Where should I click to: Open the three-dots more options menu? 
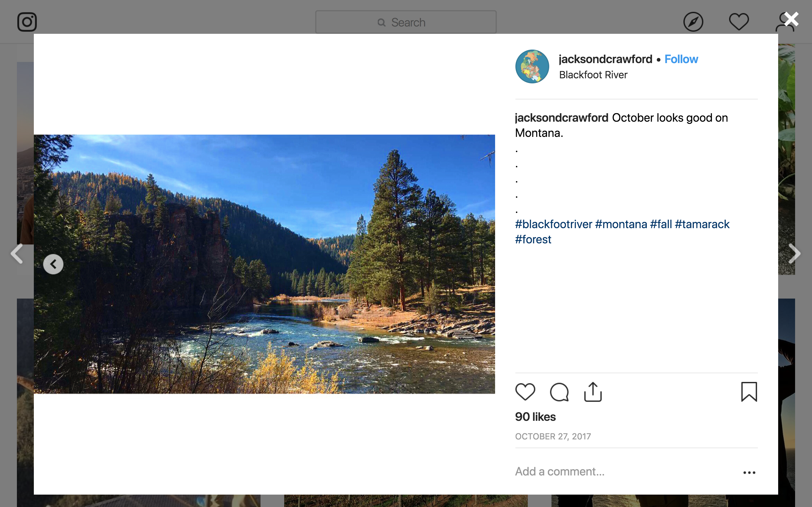point(749,472)
